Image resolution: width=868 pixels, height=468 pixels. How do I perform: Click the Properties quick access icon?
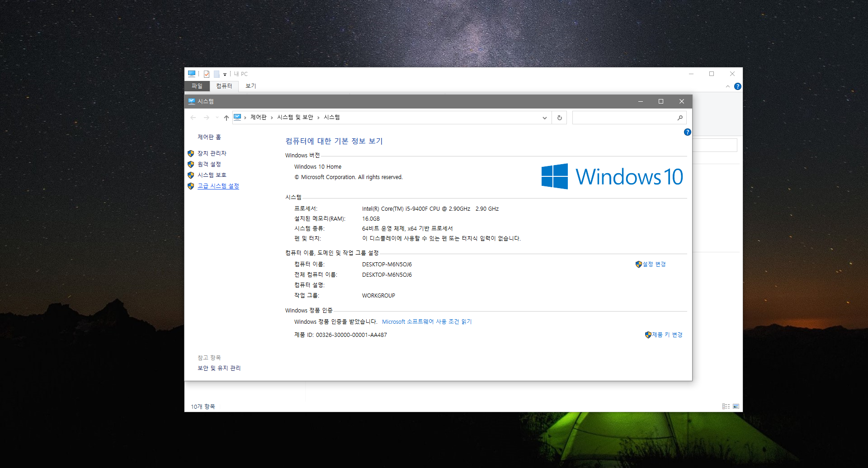point(207,74)
